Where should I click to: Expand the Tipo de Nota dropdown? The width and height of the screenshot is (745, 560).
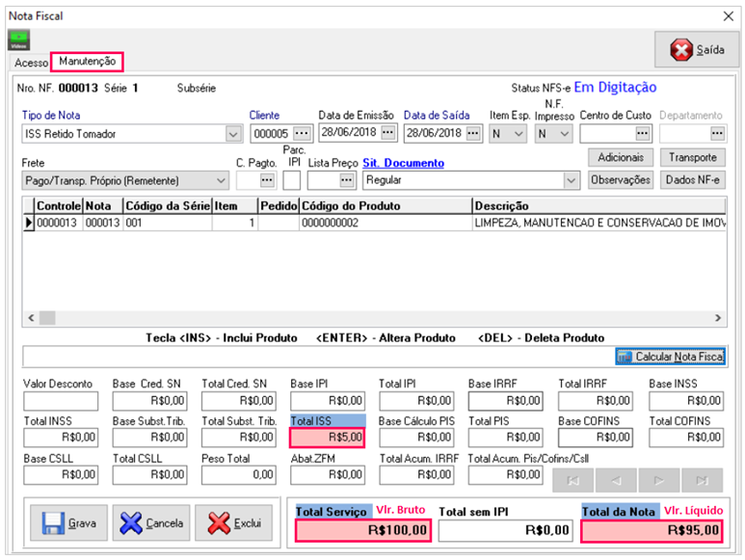(233, 133)
